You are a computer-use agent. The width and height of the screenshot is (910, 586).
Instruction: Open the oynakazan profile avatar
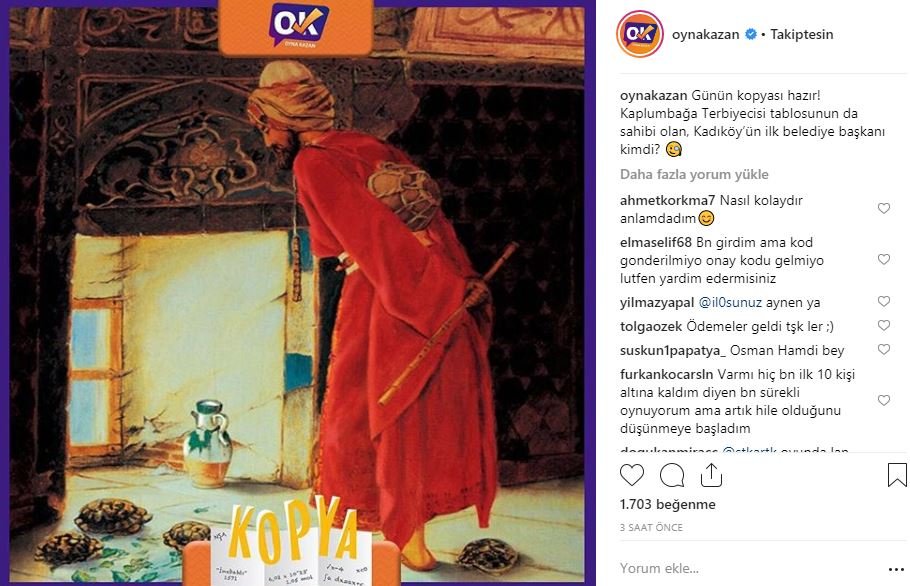(640, 34)
